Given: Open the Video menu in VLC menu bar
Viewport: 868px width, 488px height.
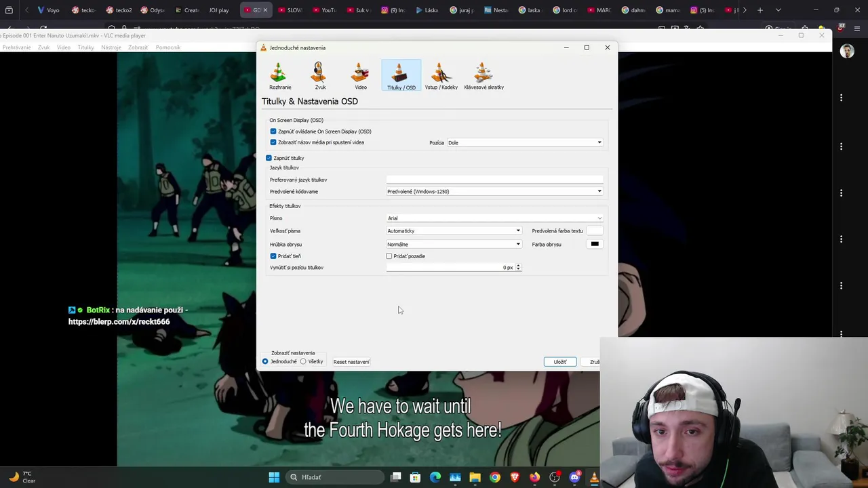Looking at the screenshot, I should tap(64, 47).
